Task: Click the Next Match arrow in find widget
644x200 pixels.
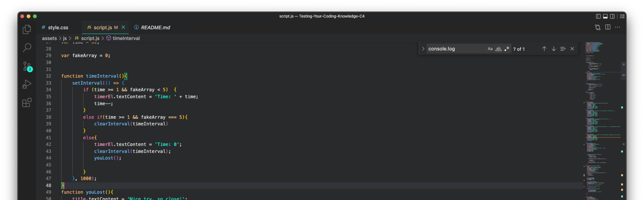Action: pos(554,49)
